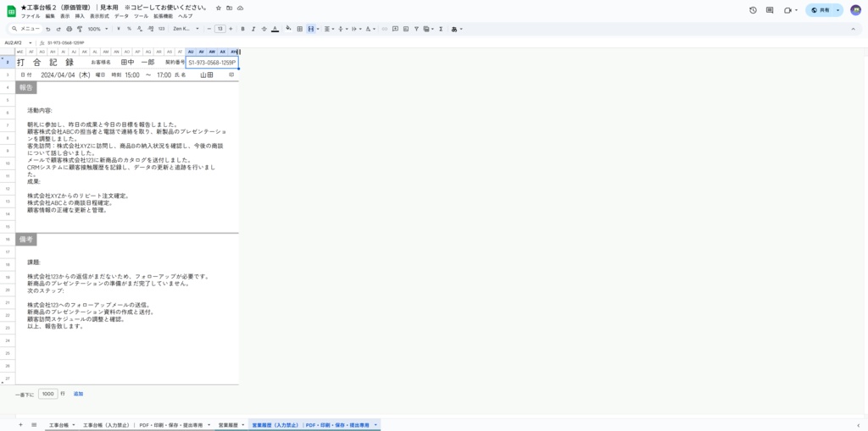Decrease decimal places
This screenshot has width=868, height=431.
[140, 29]
